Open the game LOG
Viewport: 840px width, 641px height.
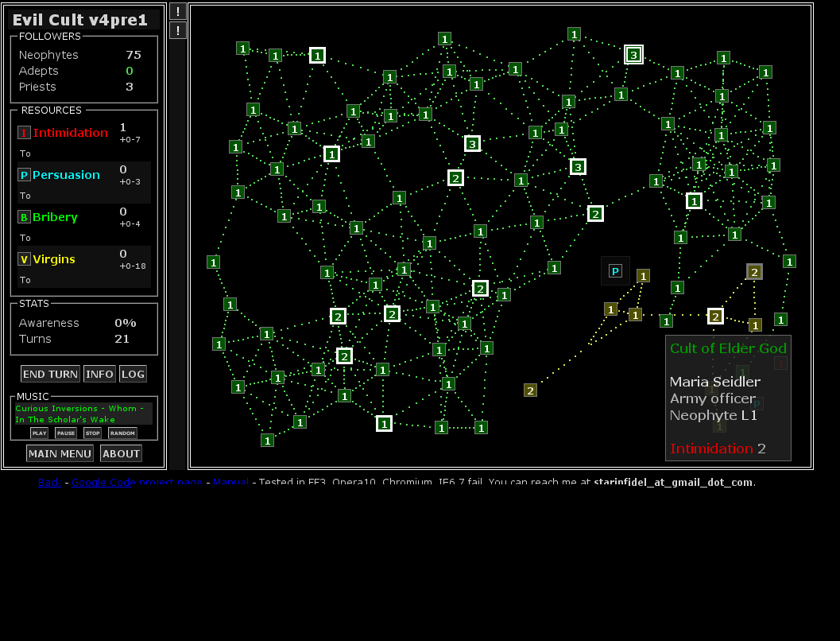point(133,374)
